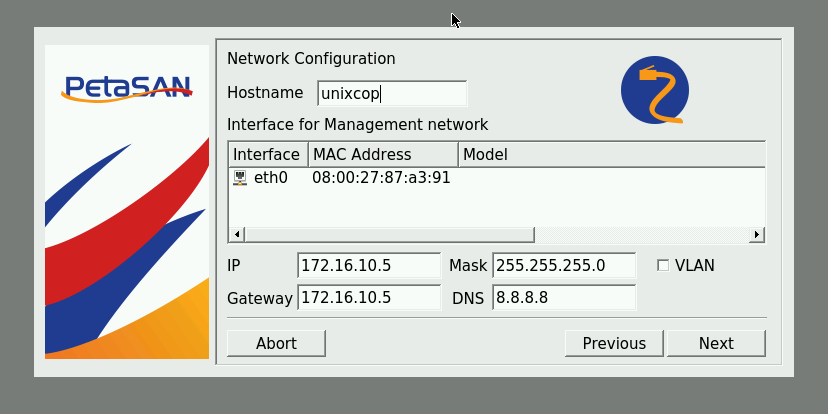Select the eth0 interface row
828x414 pixels.
496,178
